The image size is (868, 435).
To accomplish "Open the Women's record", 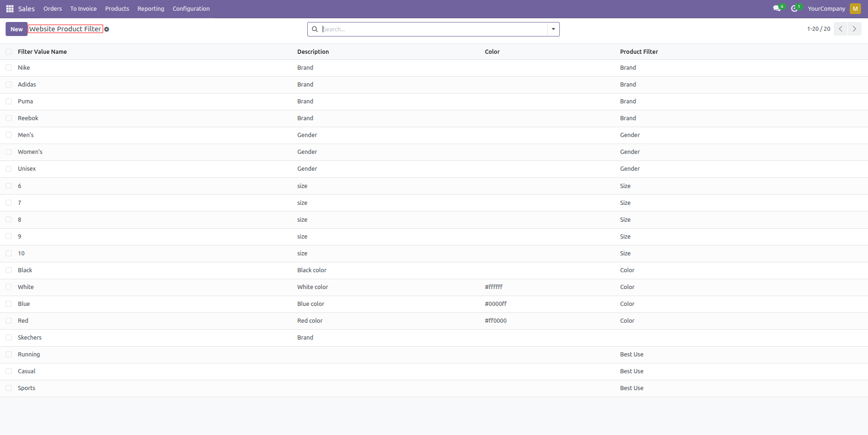I will coord(30,152).
